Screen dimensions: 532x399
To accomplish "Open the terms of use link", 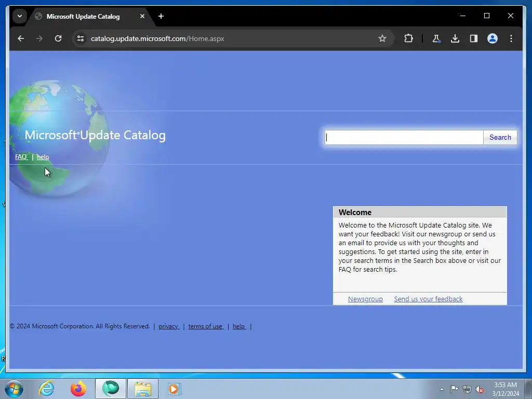I will 206,326.
